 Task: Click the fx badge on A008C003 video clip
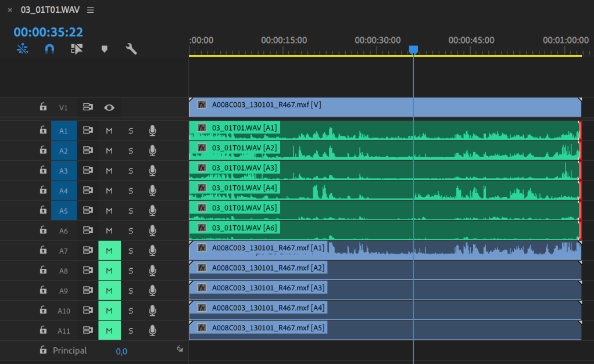(x=202, y=105)
